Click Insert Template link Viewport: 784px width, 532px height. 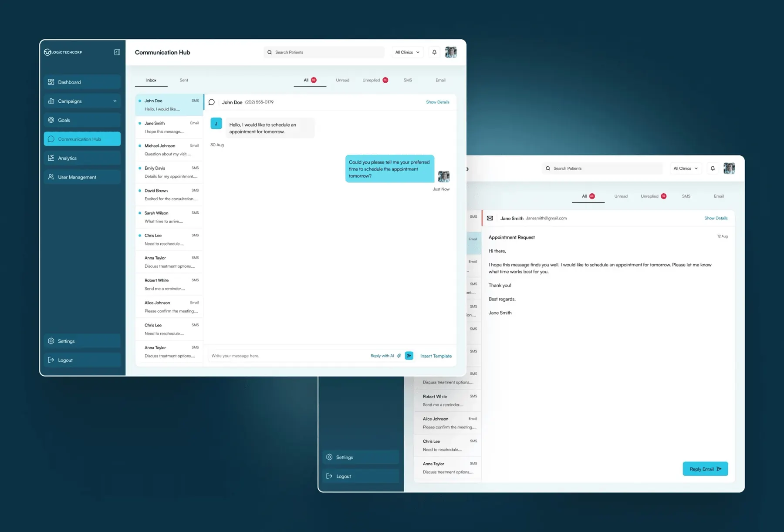(x=436, y=356)
